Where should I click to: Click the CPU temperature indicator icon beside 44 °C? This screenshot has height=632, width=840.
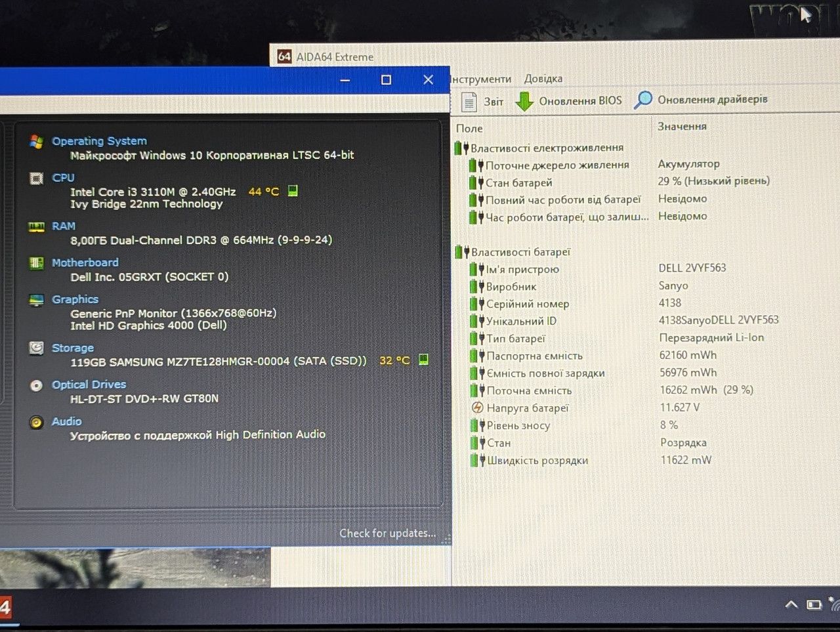tap(293, 191)
